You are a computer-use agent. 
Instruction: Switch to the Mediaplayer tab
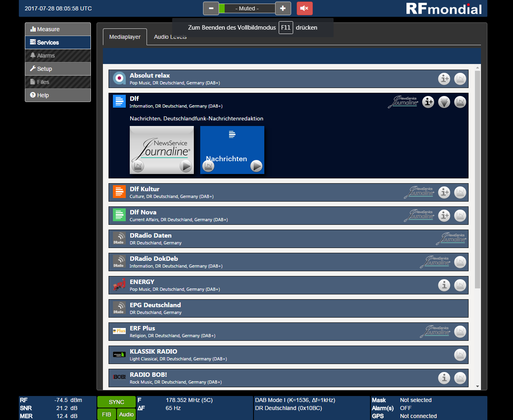[125, 37]
